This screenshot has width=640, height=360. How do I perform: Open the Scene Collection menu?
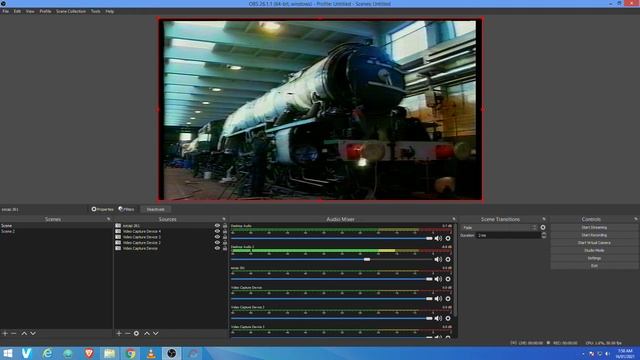pos(71,11)
